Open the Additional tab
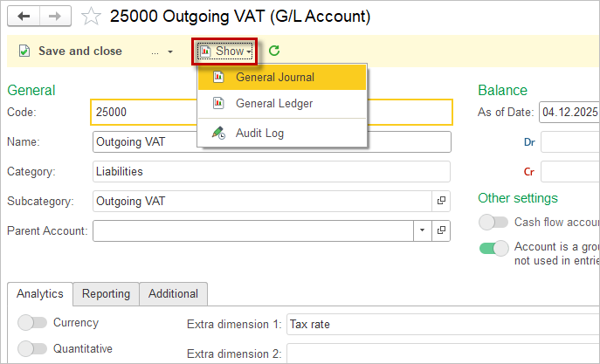600x364 pixels. 173,294
